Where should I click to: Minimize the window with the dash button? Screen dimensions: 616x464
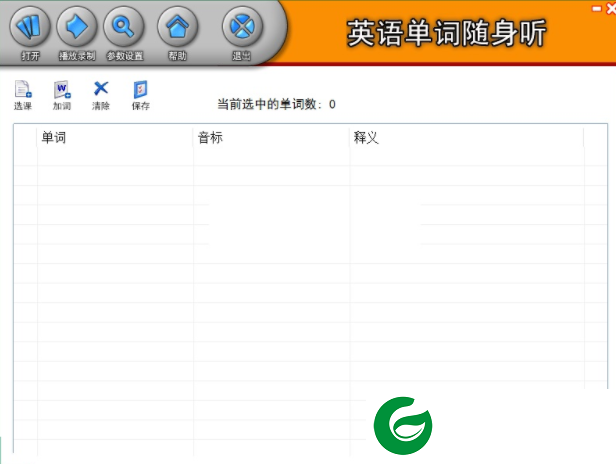pos(597,8)
